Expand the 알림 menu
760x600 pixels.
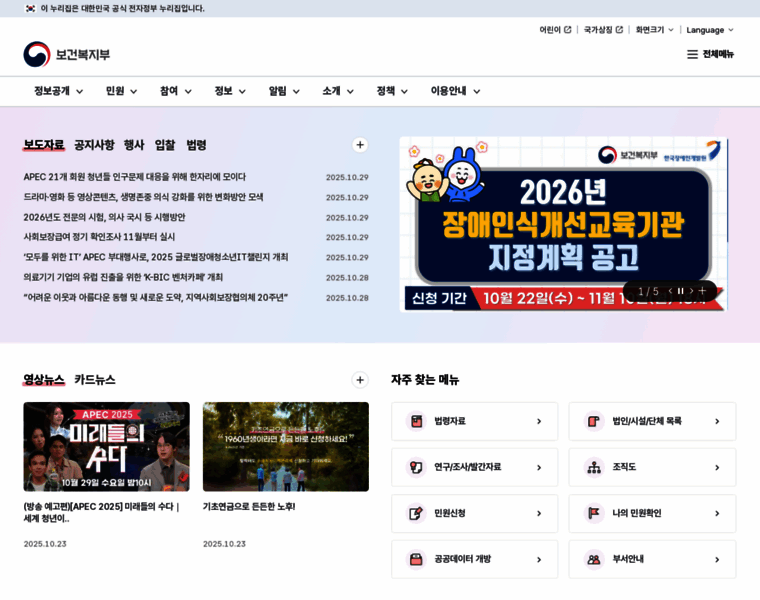284,91
